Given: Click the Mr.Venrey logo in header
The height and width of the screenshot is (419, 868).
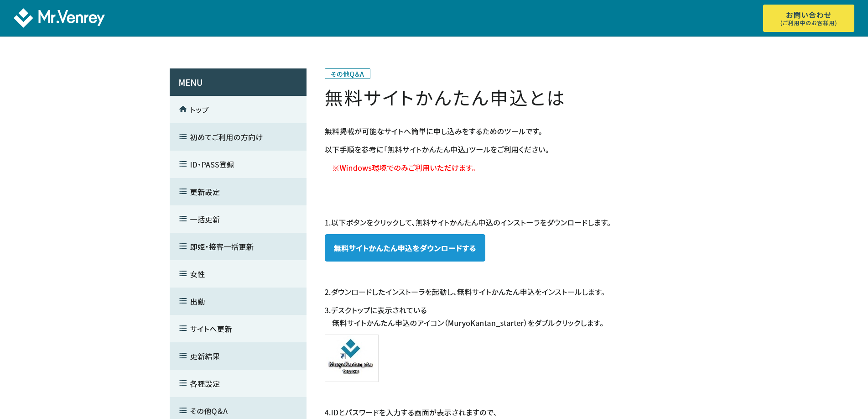Looking at the screenshot, I should point(59,18).
